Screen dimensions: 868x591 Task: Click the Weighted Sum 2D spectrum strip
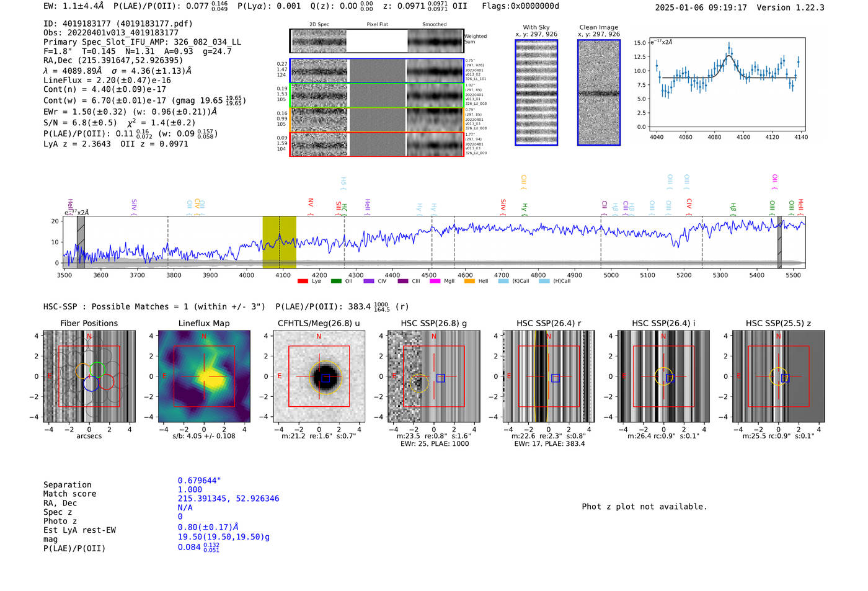point(377,41)
